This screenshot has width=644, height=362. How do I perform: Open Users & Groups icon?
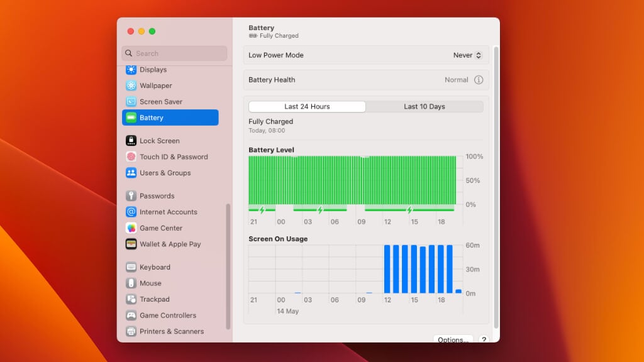[x=131, y=172]
